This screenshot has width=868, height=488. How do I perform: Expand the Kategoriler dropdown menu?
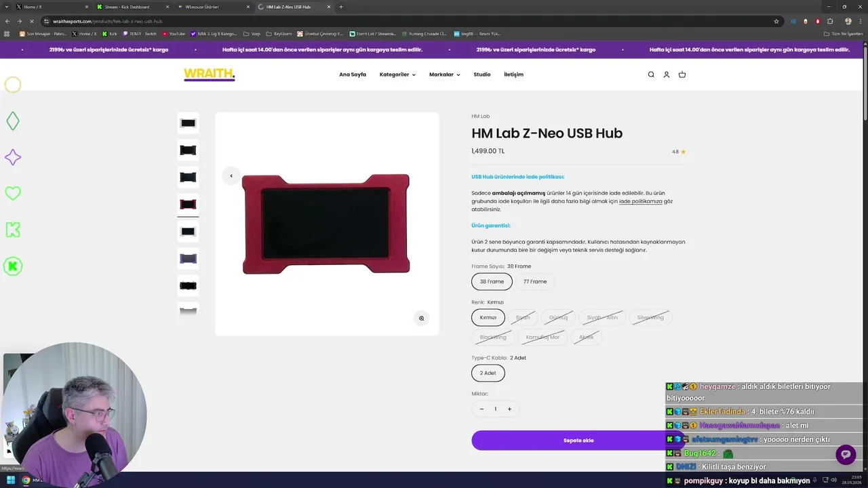[x=397, y=75]
